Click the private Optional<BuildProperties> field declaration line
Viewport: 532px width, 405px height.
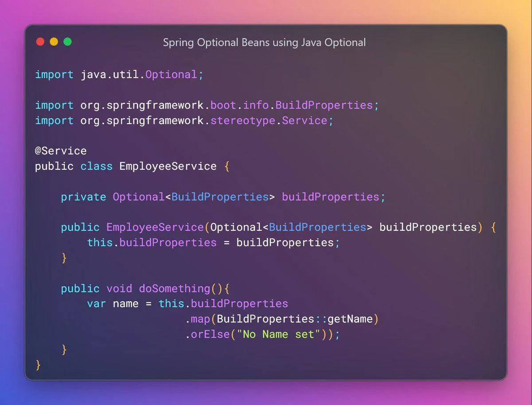pos(223,197)
